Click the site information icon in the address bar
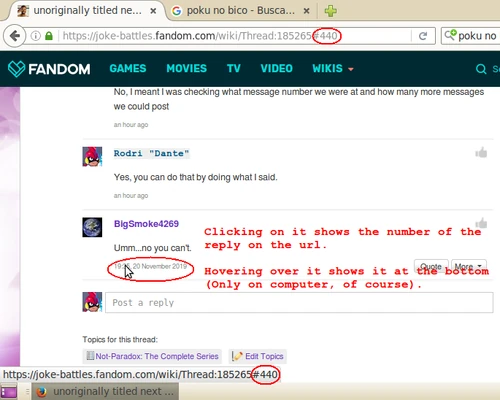The width and height of the screenshot is (500, 400). [36, 36]
